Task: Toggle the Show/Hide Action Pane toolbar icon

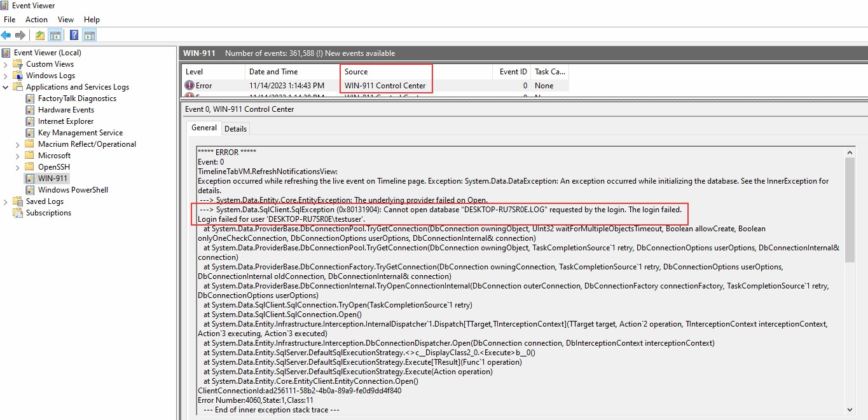Action: 90,36
